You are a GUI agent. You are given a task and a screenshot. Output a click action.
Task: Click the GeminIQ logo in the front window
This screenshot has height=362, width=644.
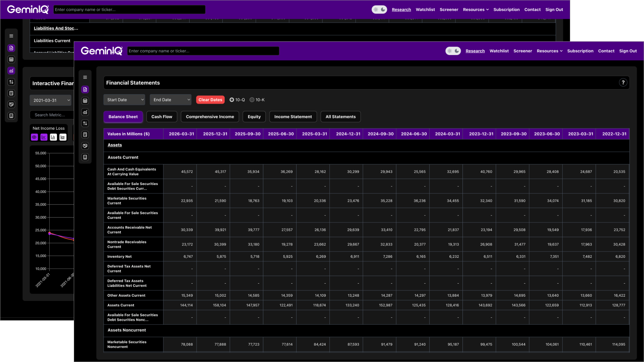[102, 51]
